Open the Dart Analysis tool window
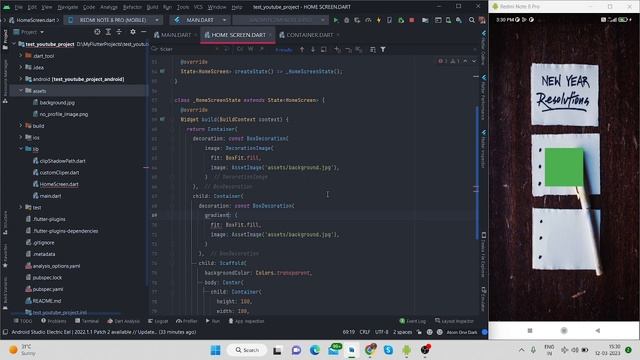The height and width of the screenshot is (360, 640). (x=123, y=321)
